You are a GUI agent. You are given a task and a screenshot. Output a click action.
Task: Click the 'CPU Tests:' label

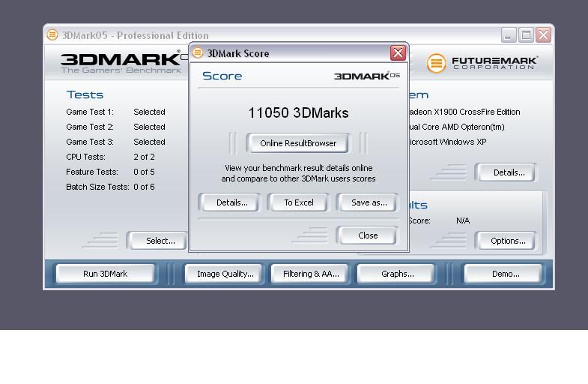point(85,157)
